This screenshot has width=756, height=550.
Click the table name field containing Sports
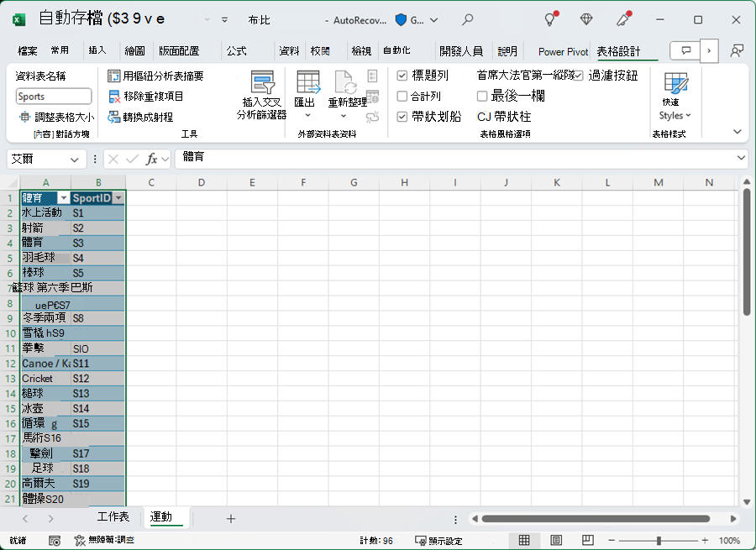(x=54, y=97)
